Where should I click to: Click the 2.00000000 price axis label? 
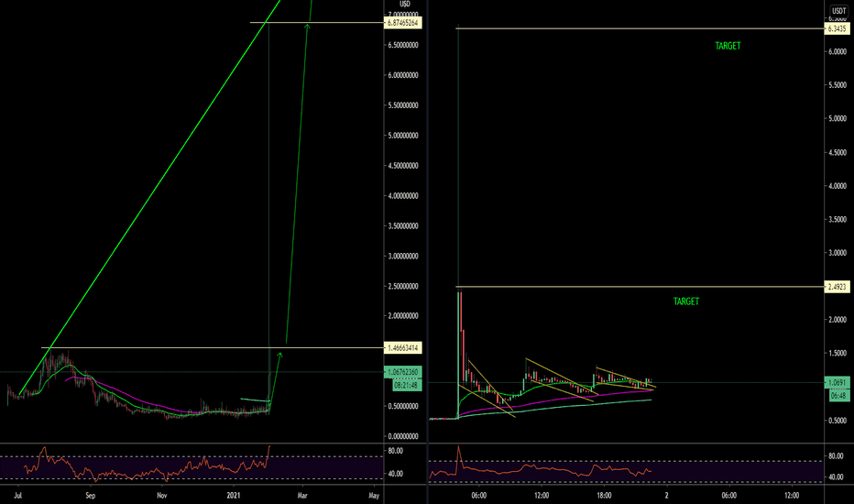pos(403,316)
